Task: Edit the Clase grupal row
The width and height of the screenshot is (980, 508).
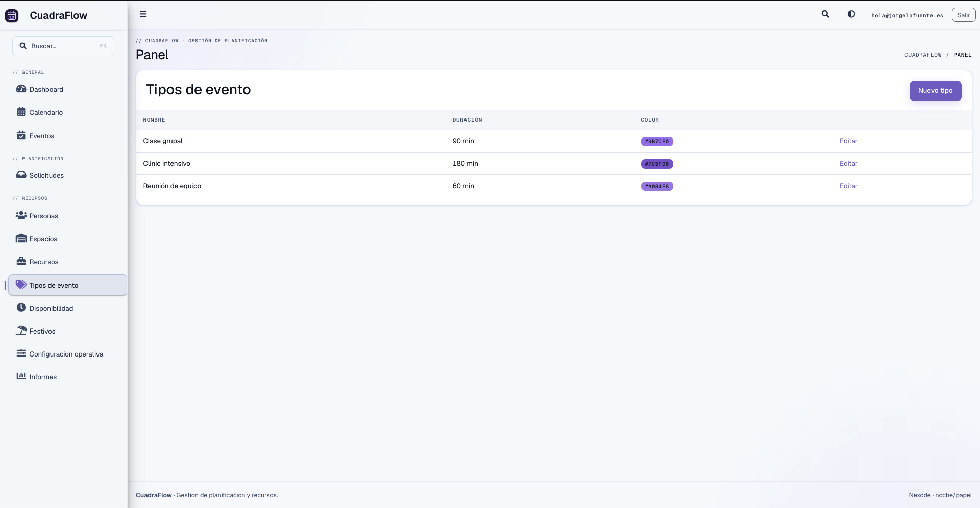Action: coord(848,141)
